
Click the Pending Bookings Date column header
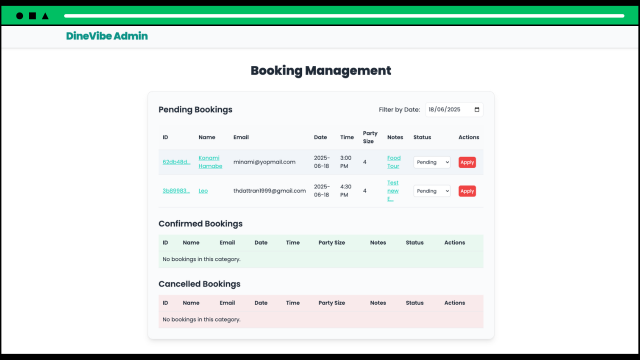[320, 137]
